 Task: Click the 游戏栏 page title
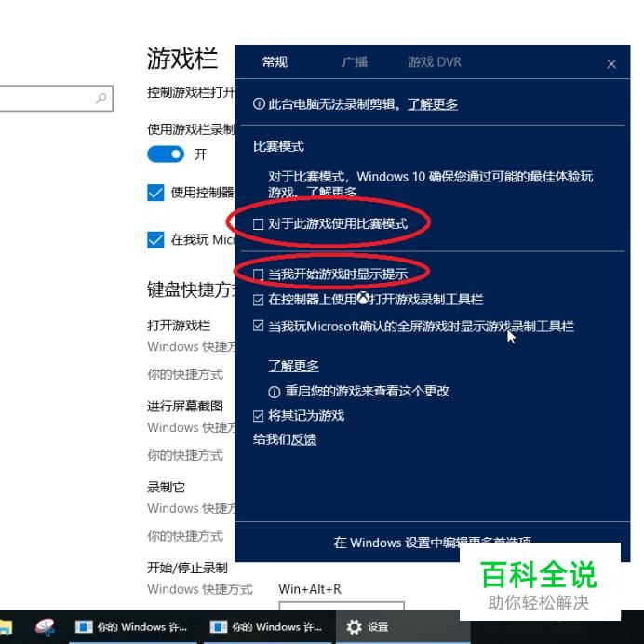[x=182, y=59]
